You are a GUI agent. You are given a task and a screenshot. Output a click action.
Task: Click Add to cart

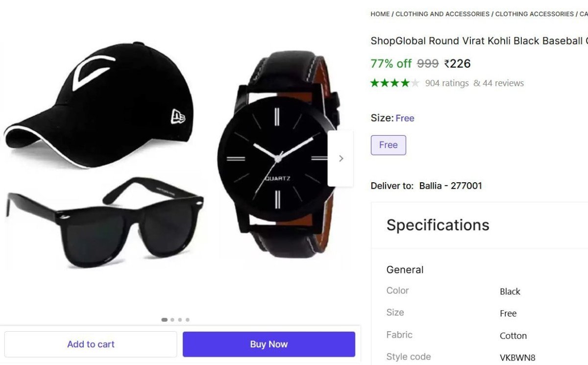coord(91,344)
